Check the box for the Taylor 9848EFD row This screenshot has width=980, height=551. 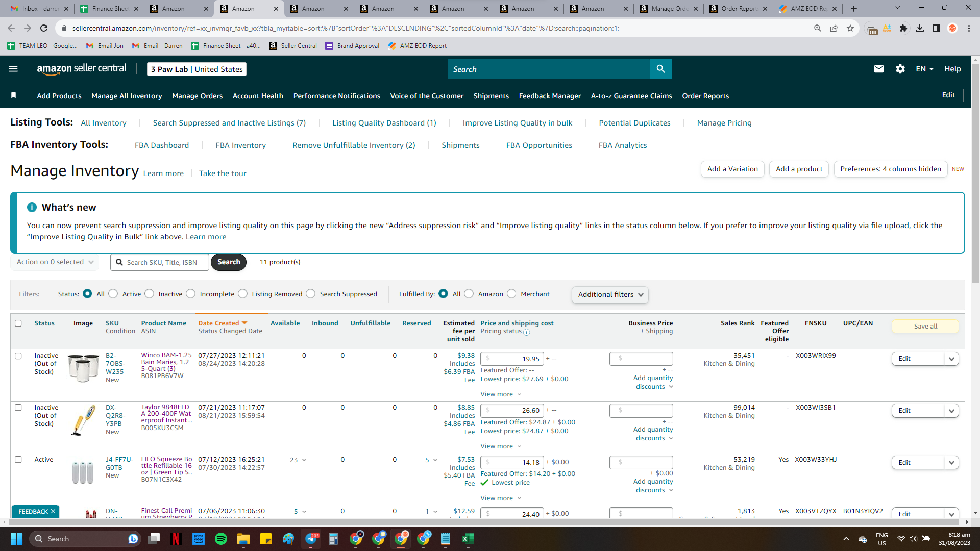(18, 408)
